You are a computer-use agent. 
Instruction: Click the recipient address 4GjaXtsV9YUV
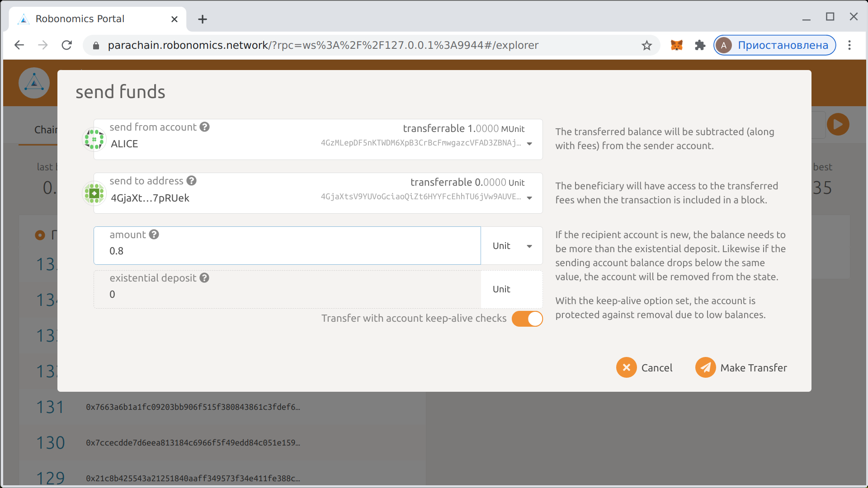point(421,197)
